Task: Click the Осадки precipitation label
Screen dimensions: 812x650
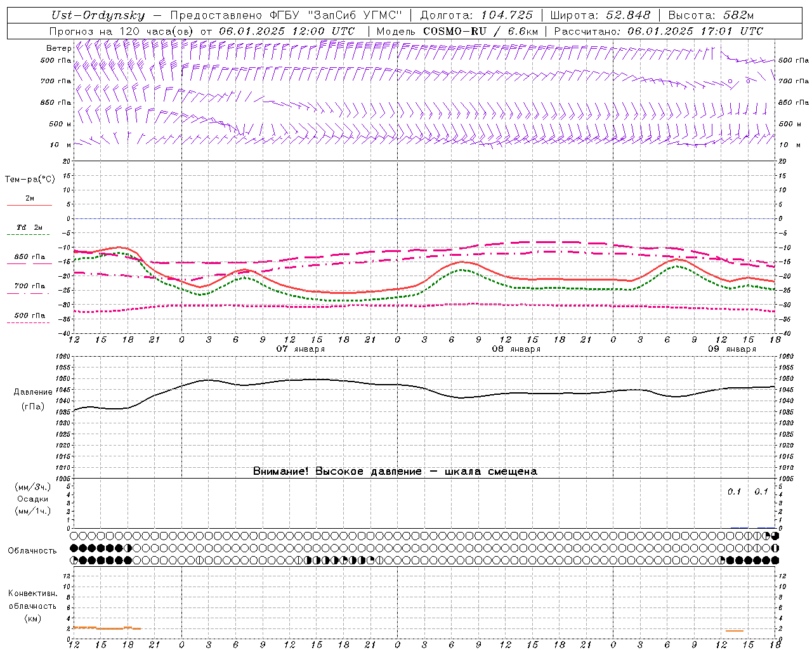Action: [x=32, y=499]
